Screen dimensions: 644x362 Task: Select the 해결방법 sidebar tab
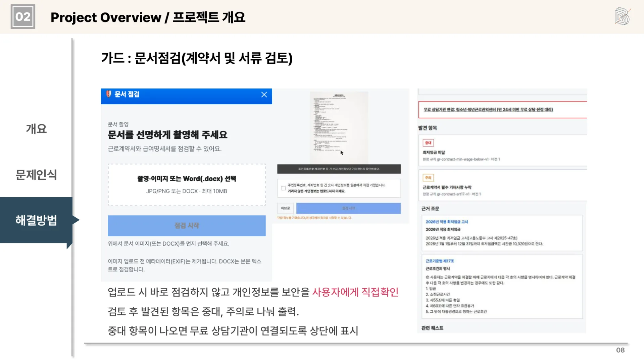click(36, 220)
